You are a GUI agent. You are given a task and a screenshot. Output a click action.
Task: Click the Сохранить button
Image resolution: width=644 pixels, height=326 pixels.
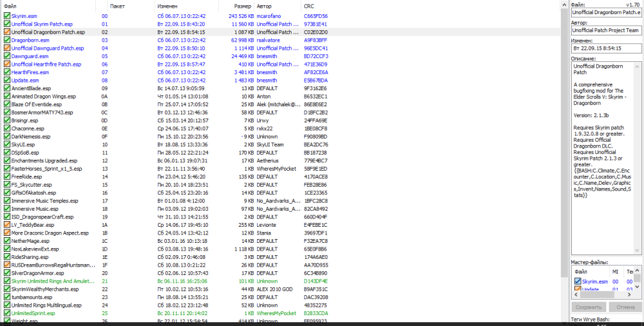coord(589,307)
